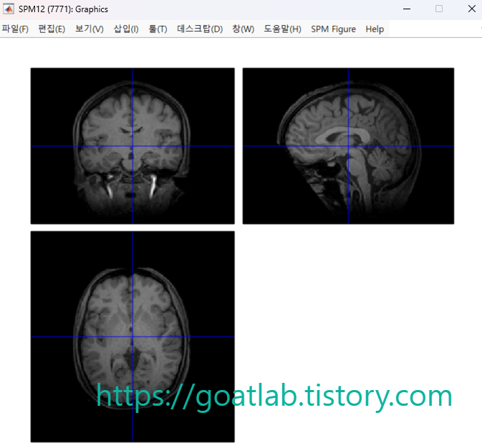Viewport: 482px width, 448px height.
Task: Click inside the axial brain view
Action: click(132, 337)
